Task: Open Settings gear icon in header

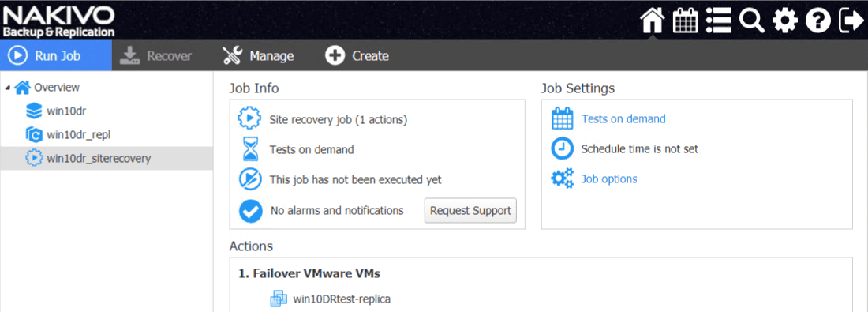Action: click(785, 21)
